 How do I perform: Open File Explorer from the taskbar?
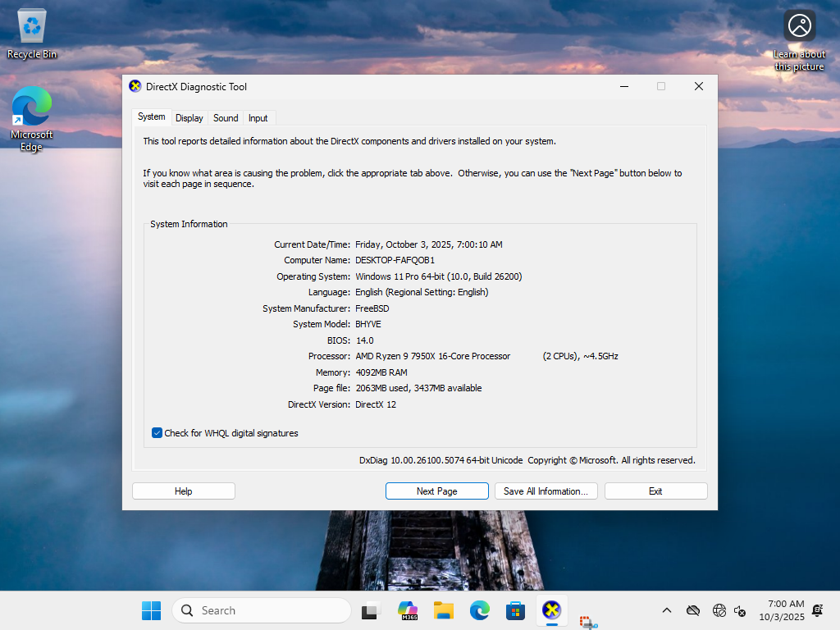click(444, 610)
